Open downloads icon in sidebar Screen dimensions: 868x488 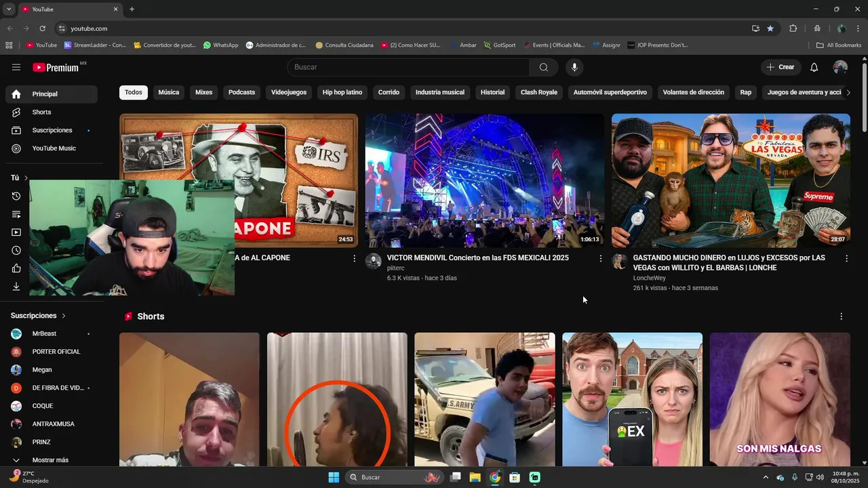point(16,287)
